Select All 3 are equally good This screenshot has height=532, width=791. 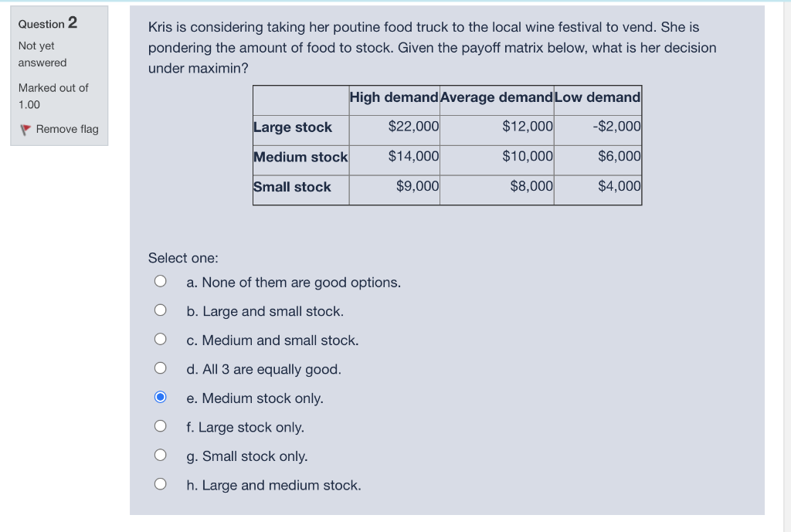click(x=160, y=369)
